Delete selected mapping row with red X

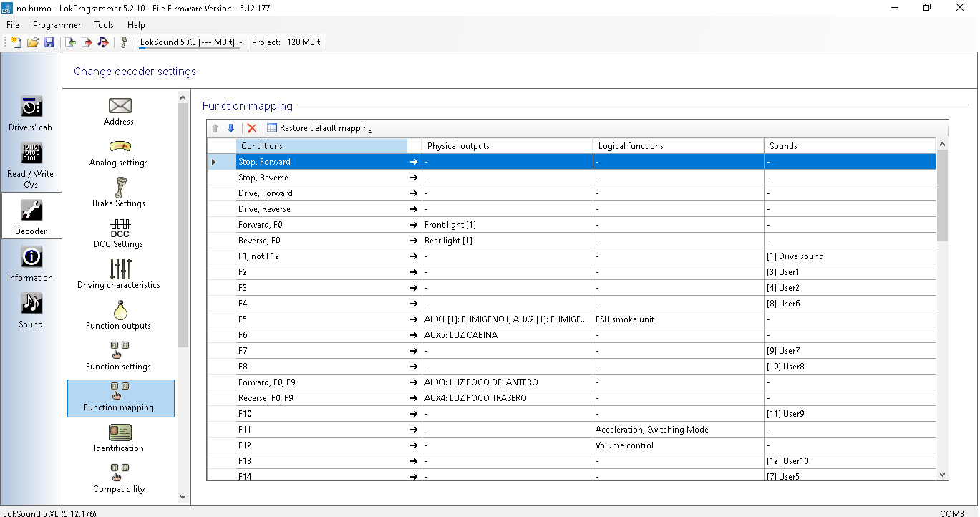[x=252, y=128]
